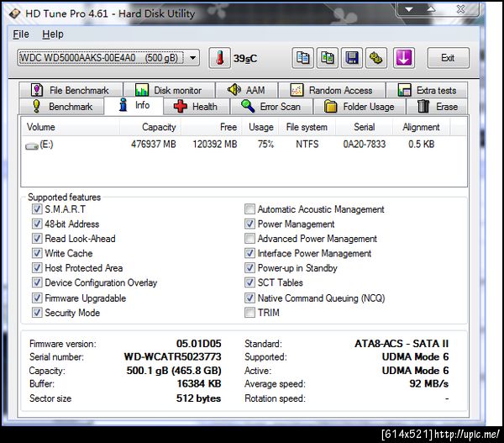Open the Help menu
Image resolution: width=504 pixels, height=443 pixels.
[x=53, y=34]
